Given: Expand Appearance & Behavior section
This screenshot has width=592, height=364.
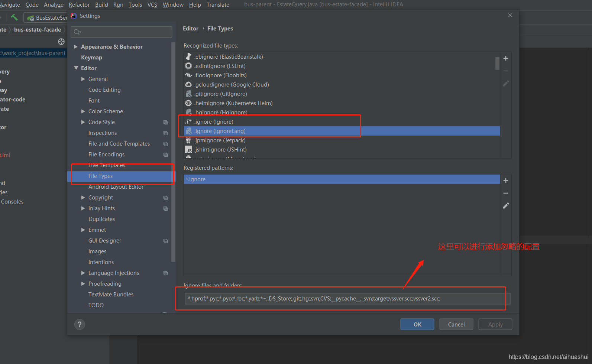Looking at the screenshot, I should [76, 46].
